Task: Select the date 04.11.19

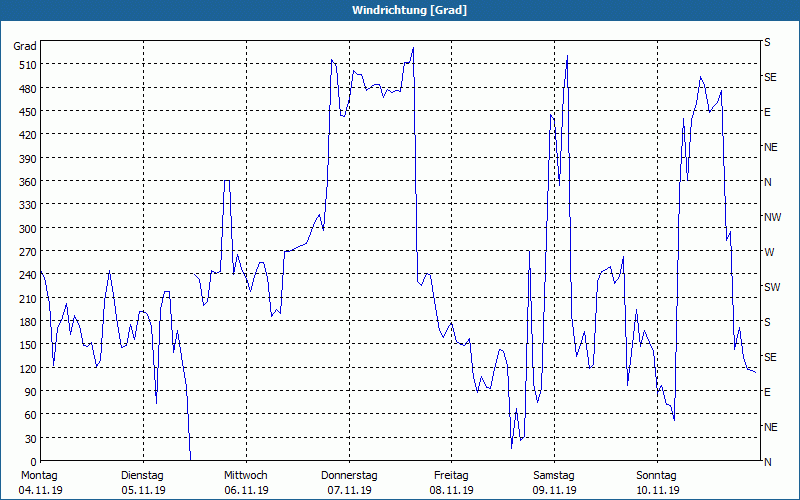Action: 40,490
